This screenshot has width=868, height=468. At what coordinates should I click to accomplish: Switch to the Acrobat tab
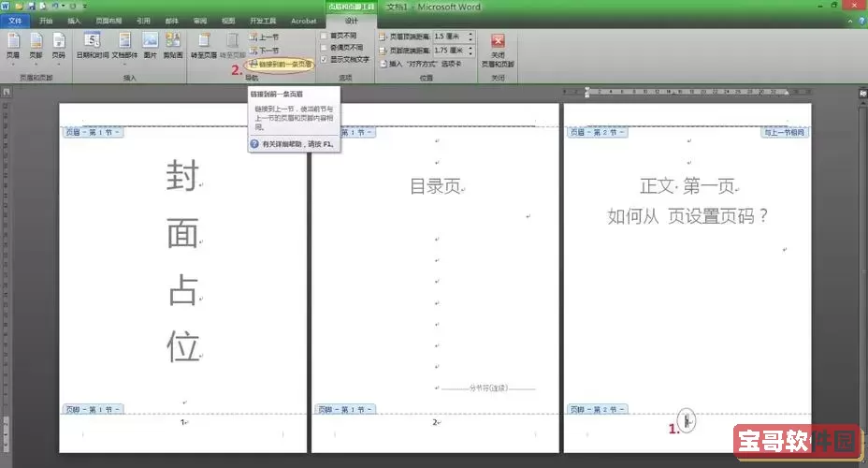point(303,21)
